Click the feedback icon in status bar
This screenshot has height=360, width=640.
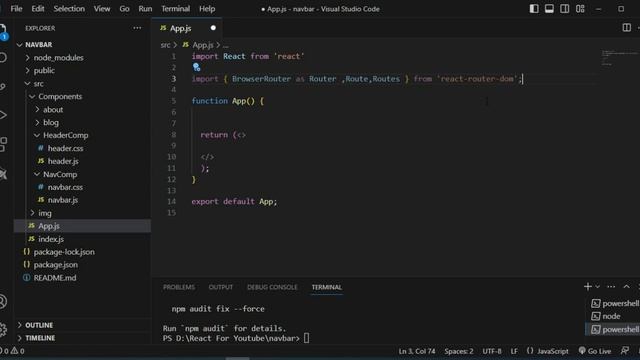[625, 351]
